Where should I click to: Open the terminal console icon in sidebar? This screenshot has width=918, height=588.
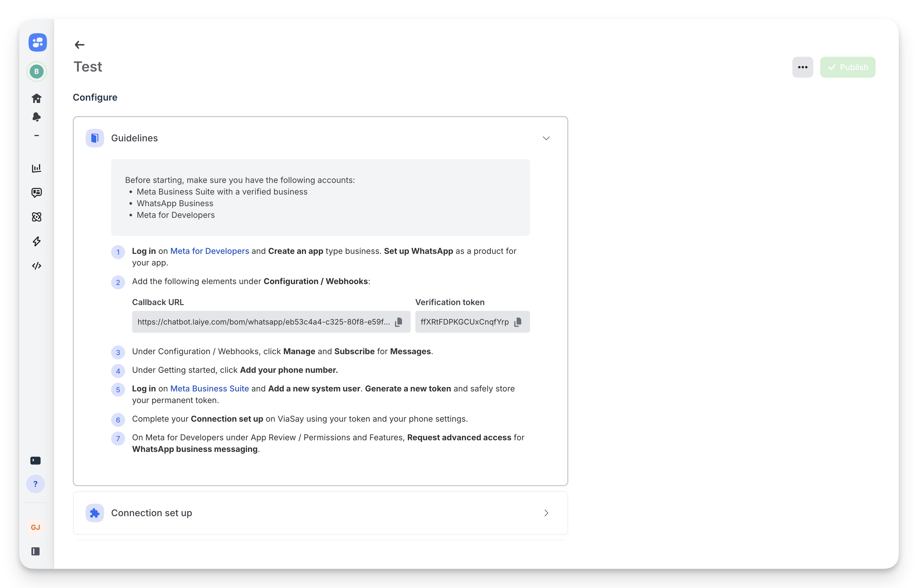tap(35, 460)
